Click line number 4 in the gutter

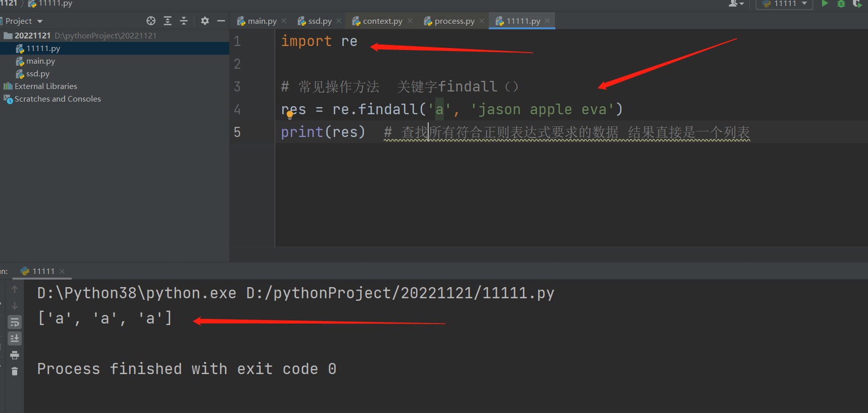click(x=237, y=110)
